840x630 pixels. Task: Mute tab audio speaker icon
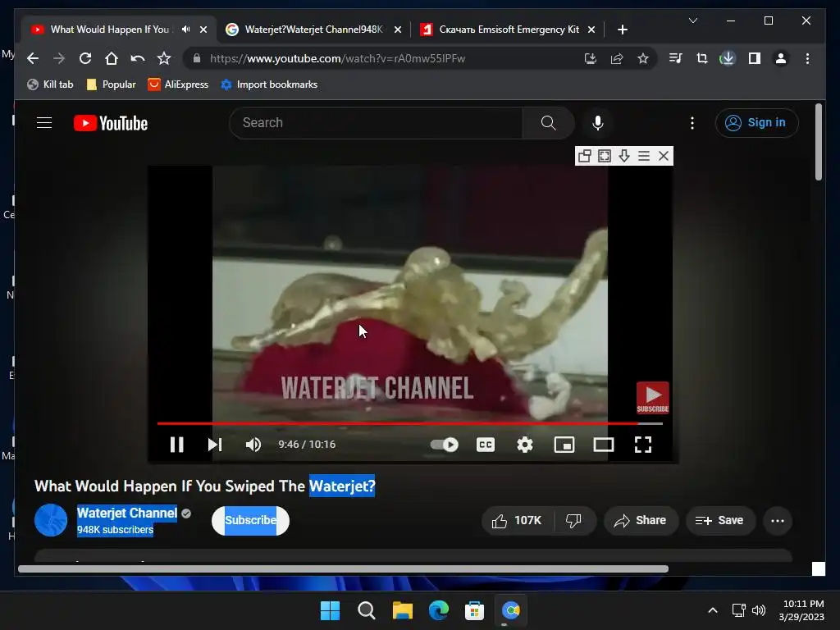tap(185, 30)
